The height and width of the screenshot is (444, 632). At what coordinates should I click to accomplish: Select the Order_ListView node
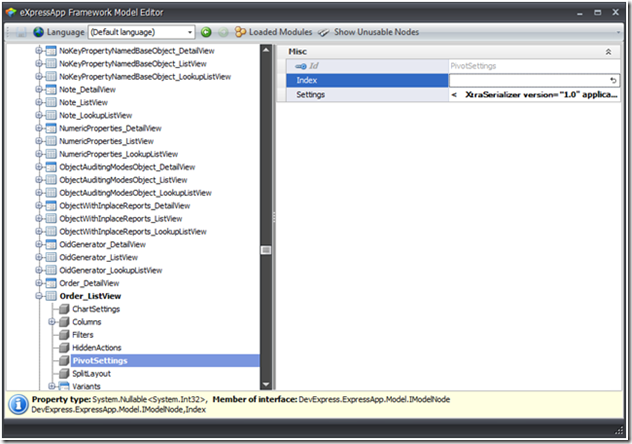(90, 296)
